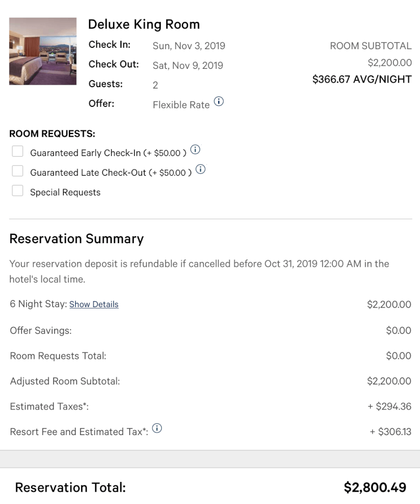The height and width of the screenshot is (504, 420).
Task: Click the Guaranteed Early Check-In label text
Action: [108, 153]
